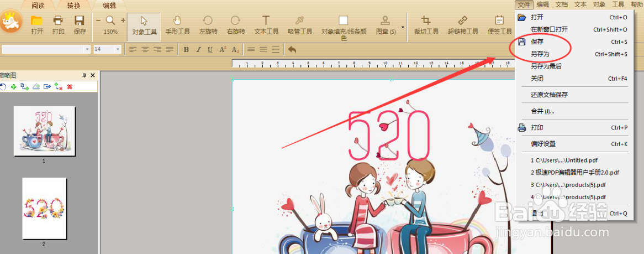Open the 文本 menu
This screenshot has height=254, width=644.
coord(580,4)
